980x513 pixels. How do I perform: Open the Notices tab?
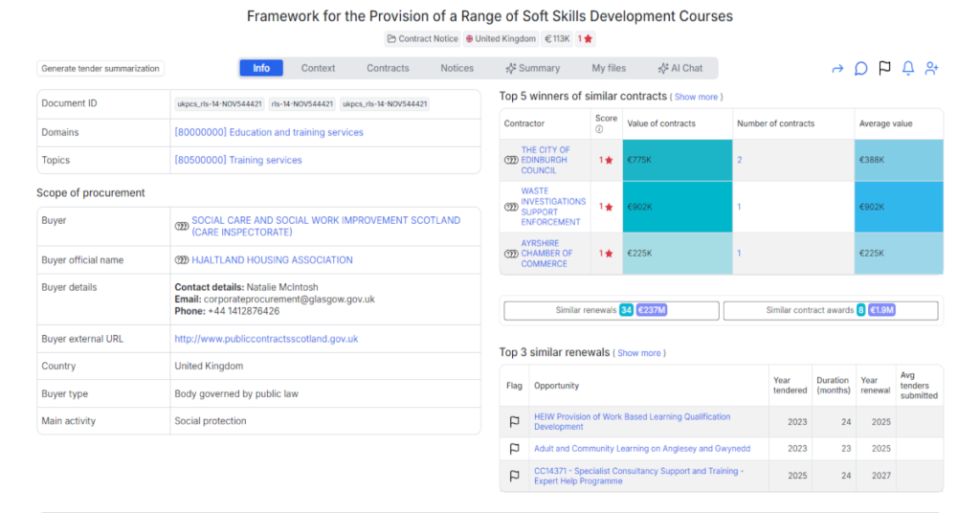pos(457,68)
